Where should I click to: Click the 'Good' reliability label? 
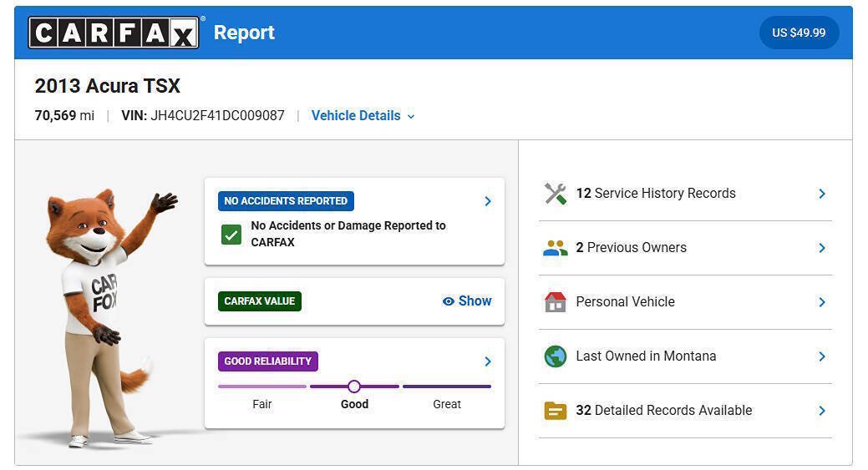click(354, 404)
